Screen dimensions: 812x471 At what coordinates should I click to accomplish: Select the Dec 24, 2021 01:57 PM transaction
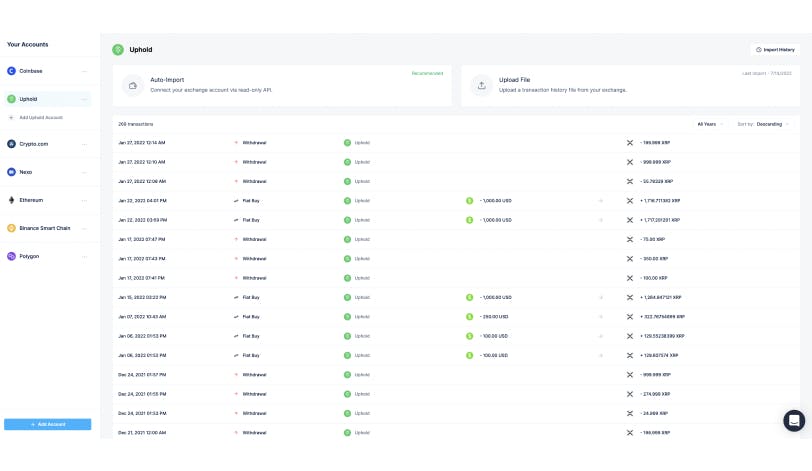tap(456, 375)
